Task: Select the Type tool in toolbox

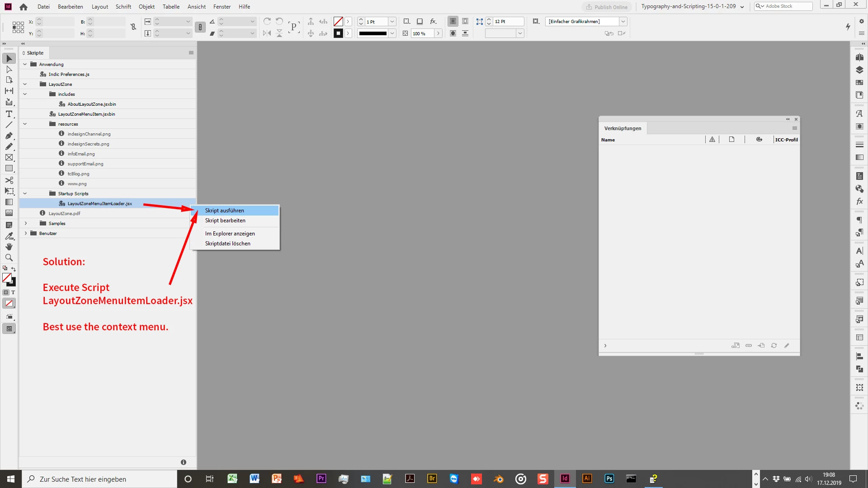Action: (x=9, y=114)
